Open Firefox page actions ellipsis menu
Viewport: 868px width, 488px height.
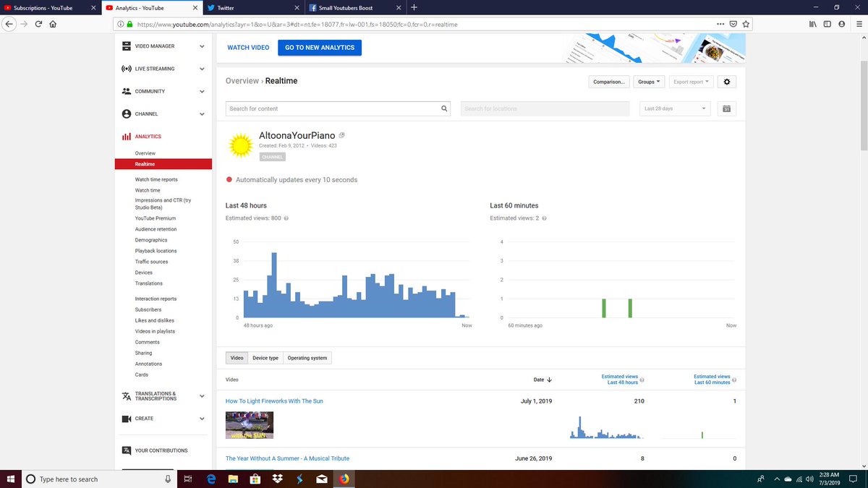pos(720,24)
